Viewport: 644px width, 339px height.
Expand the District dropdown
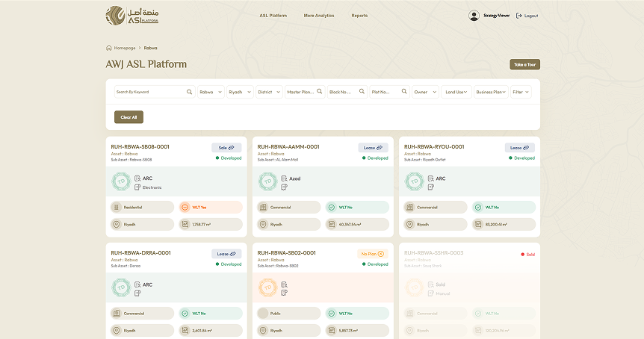pyautogui.click(x=269, y=92)
